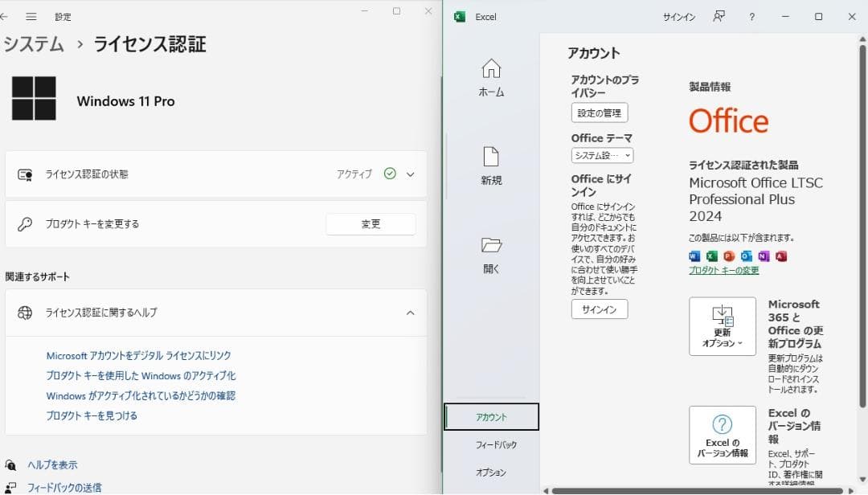Click the 変更 button to change product key
The image size is (868, 495).
[x=371, y=224]
